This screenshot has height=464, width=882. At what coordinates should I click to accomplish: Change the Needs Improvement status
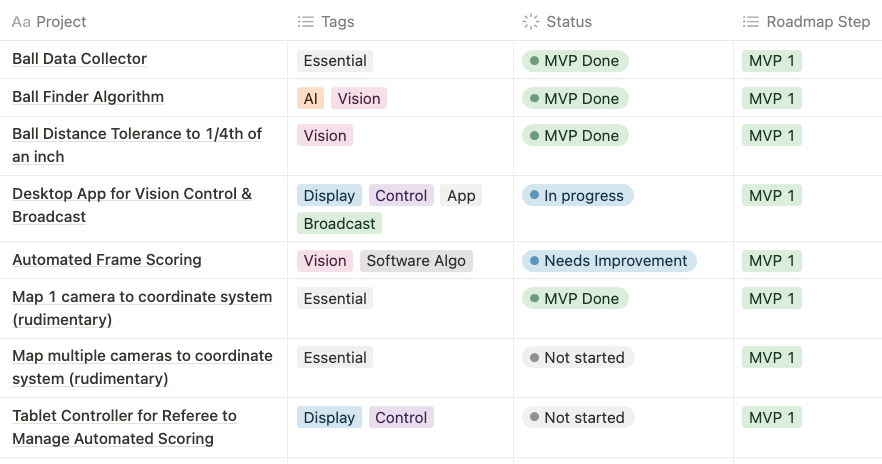(608, 261)
